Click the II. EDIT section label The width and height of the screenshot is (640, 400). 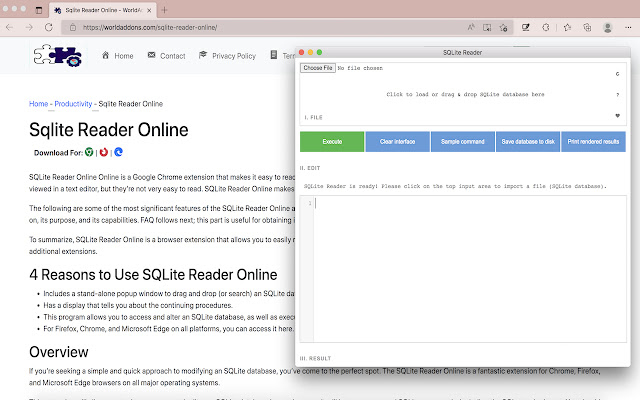tap(310, 168)
